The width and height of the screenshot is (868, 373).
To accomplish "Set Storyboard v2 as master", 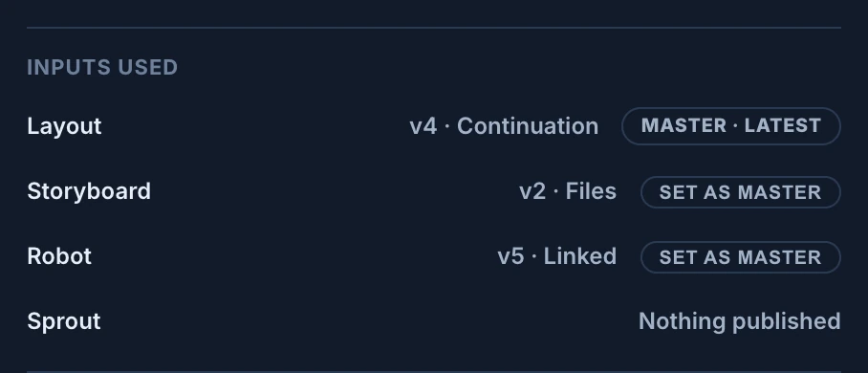I will click(x=740, y=192).
